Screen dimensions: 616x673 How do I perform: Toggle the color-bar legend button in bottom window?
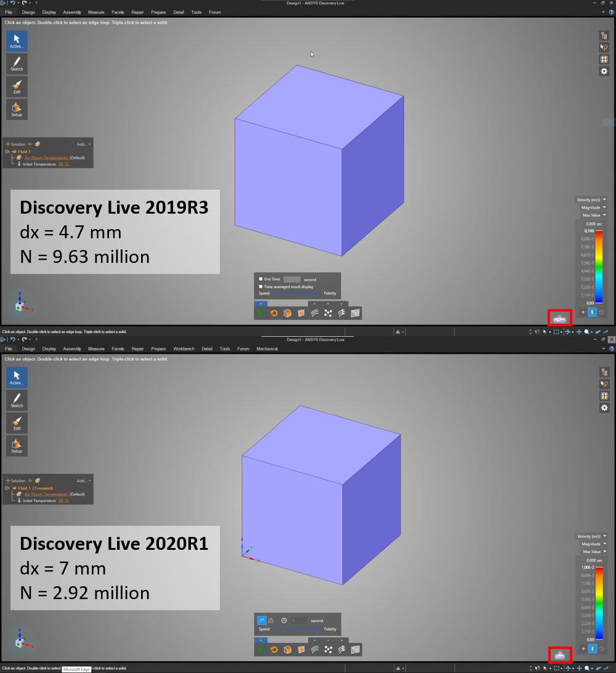592,649
